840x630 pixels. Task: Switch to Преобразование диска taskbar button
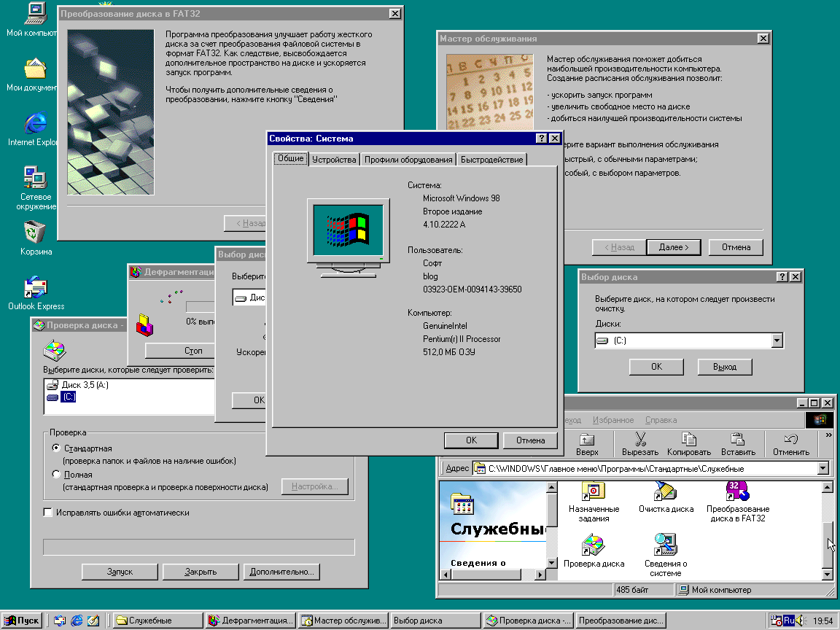(621, 621)
